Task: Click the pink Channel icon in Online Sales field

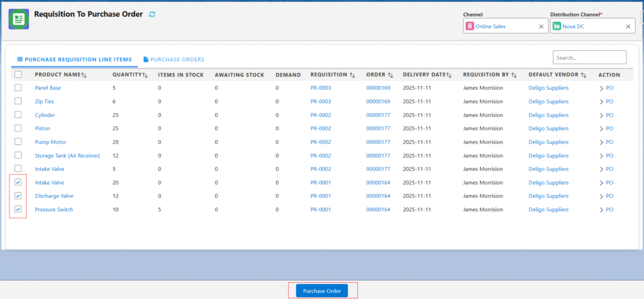Action: click(x=470, y=26)
